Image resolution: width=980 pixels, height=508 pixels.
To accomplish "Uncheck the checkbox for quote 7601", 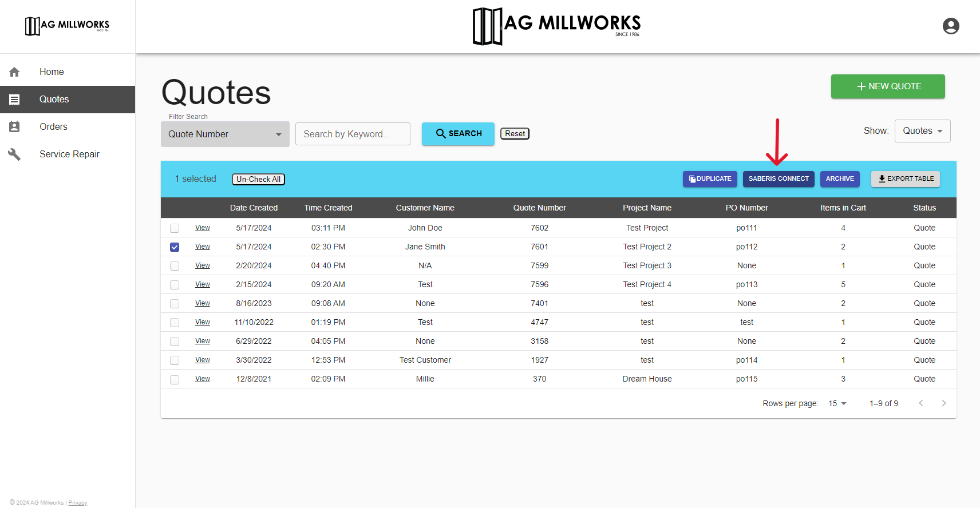I will [x=175, y=247].
